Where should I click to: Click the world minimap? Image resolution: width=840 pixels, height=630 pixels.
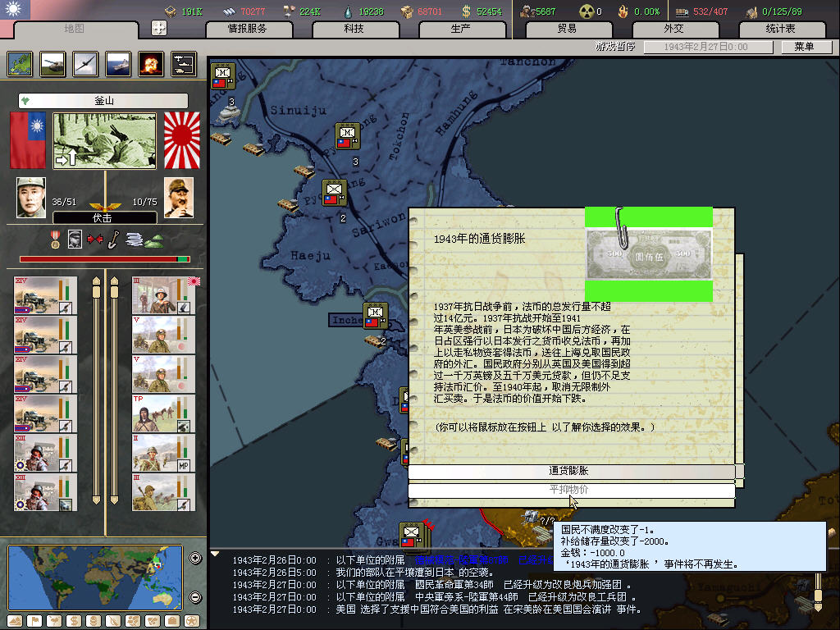click(x=95, y=577)
